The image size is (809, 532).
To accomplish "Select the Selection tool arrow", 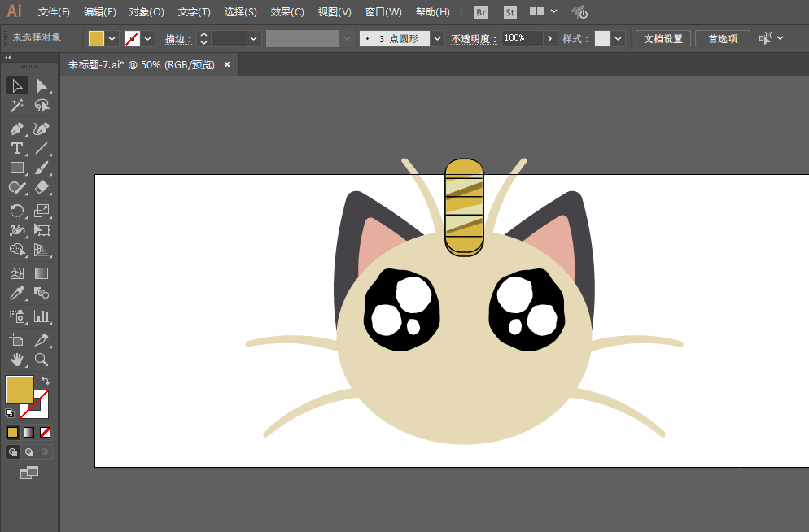I will click(x=17, y=85).
